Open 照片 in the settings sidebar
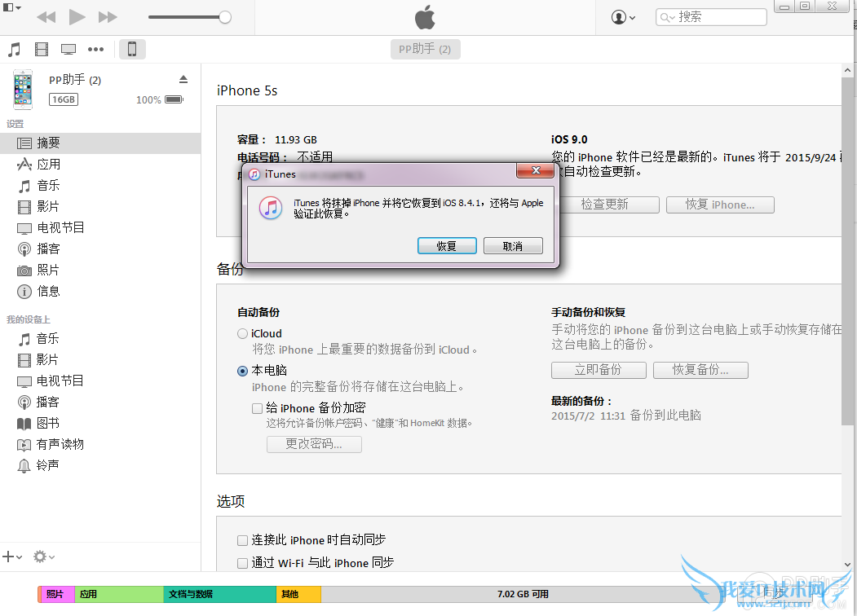The width and height of the screenshot is (857, 616). 48,270
